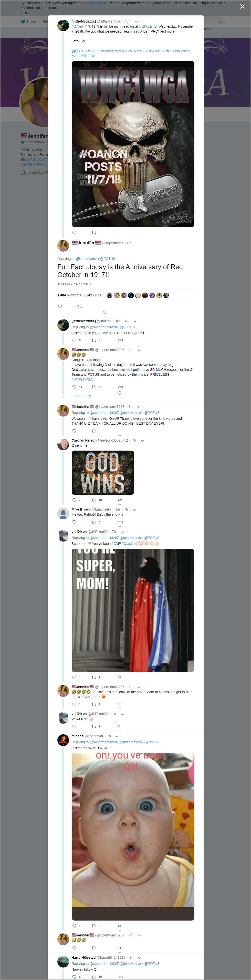Like the Red October anniversary tweet

105,312
